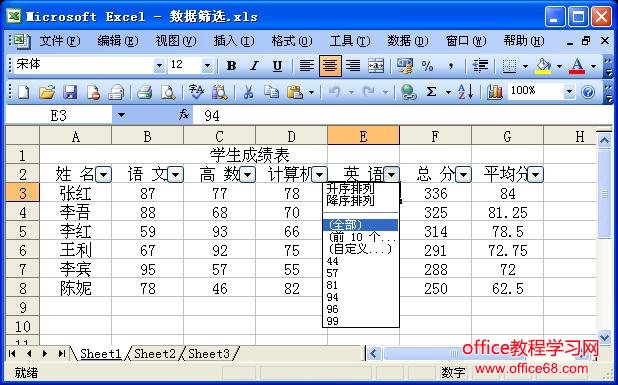Open the Chart Wizard icon
The image size is (618, 385).
click(x=495, y=92)
